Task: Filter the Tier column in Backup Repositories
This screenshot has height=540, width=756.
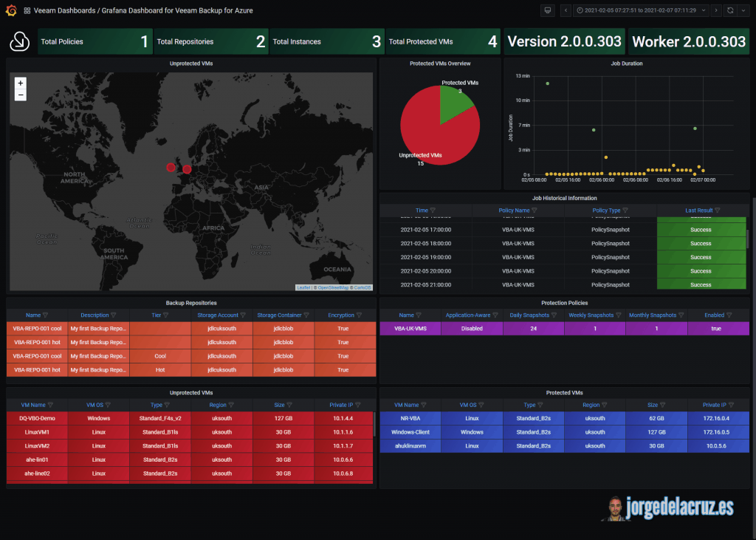Action: click(166, 315)
